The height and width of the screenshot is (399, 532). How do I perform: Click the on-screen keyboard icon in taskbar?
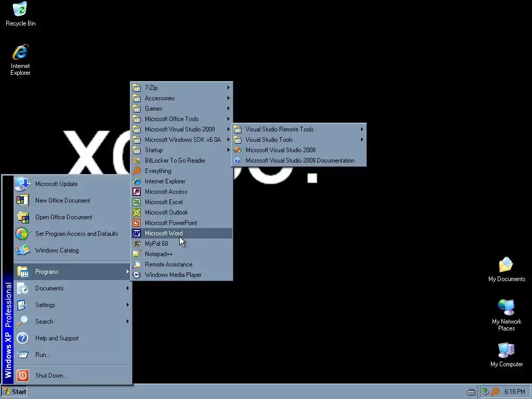tap(471, 392)
